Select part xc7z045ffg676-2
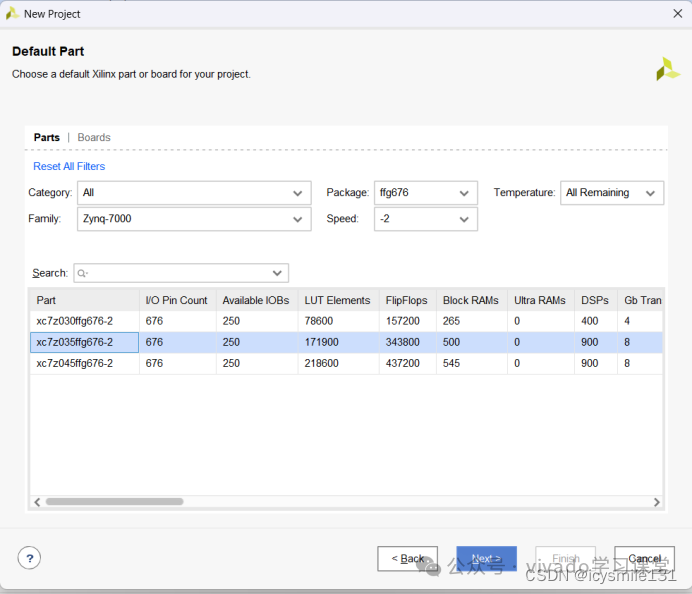Viewport: 692px width, 594px height. point(75,364)
